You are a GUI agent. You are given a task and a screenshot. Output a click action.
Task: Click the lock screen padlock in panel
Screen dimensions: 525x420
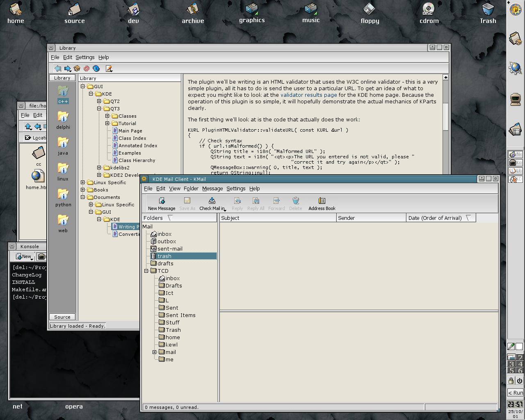[511, 381]
